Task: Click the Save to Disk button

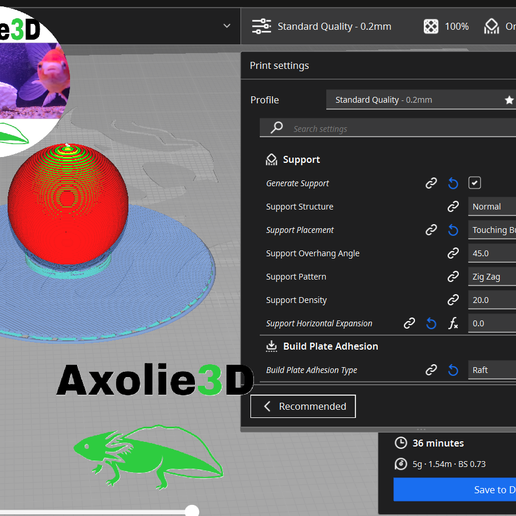Action: coord(455,489)
